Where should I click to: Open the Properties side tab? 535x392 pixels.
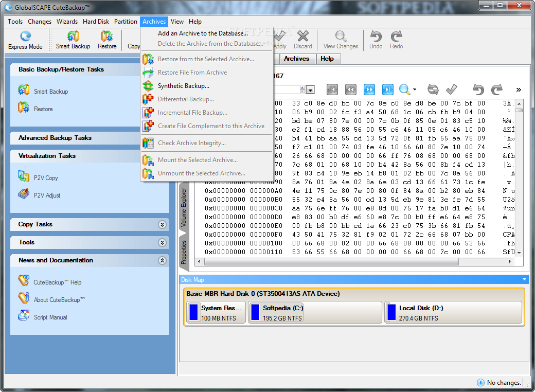pos(184,252)
